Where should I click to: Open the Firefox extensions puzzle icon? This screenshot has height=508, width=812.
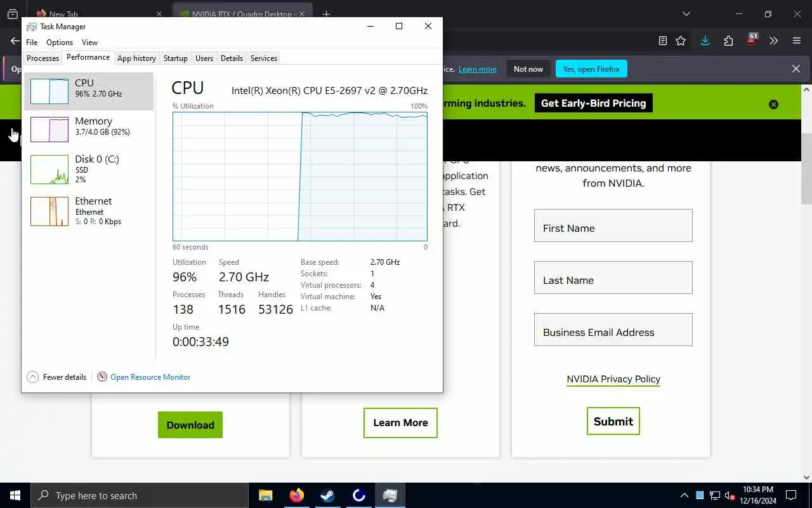(728, 41)
